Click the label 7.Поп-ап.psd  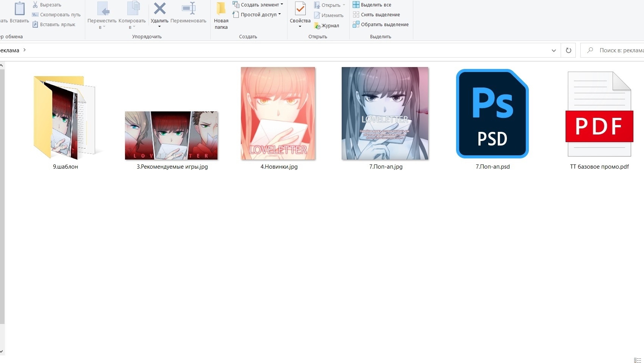point(493,167)
